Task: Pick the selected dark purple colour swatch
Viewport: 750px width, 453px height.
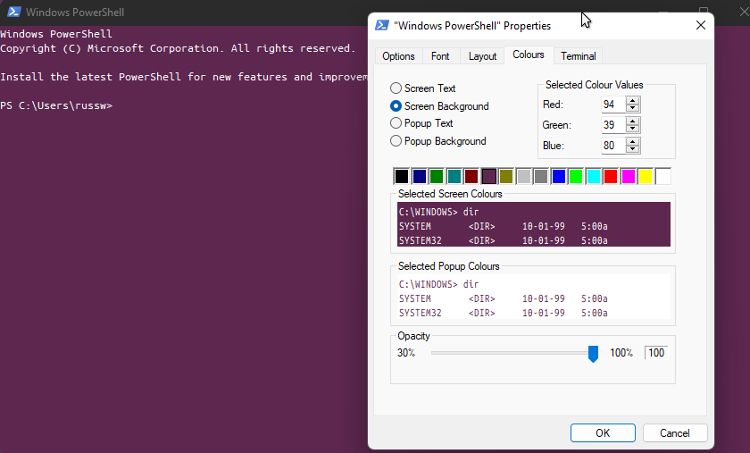Action: 489,177
